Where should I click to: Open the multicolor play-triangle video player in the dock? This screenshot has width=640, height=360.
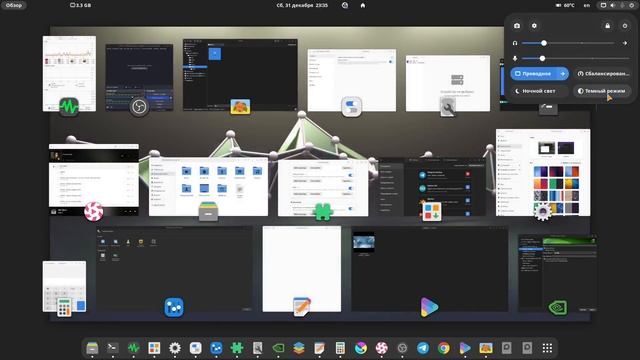[464, 348]
